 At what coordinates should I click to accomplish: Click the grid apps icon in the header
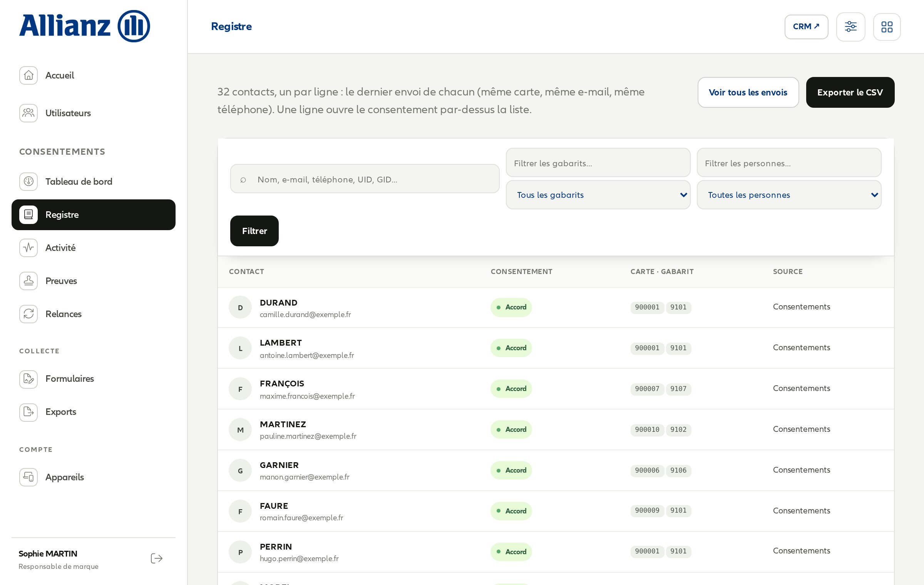[887, 27]
